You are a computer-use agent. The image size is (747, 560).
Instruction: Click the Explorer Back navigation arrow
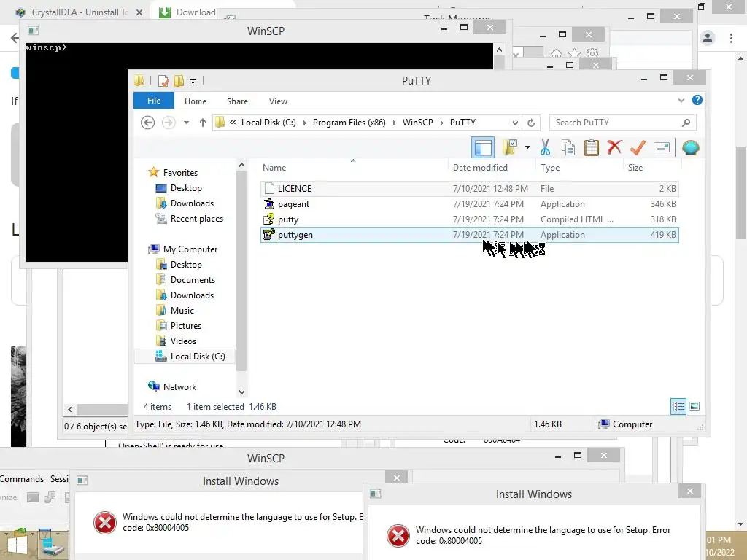[147, 122]
